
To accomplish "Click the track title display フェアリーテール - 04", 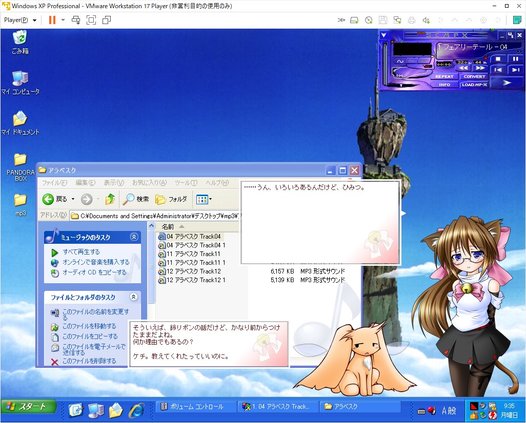I will pos(474,47).
